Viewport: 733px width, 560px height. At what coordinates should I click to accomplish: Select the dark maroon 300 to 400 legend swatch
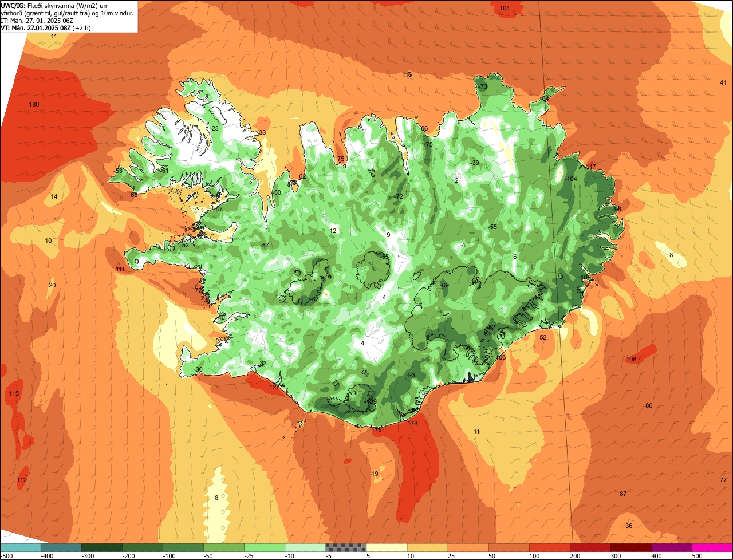tap(631, 547)
